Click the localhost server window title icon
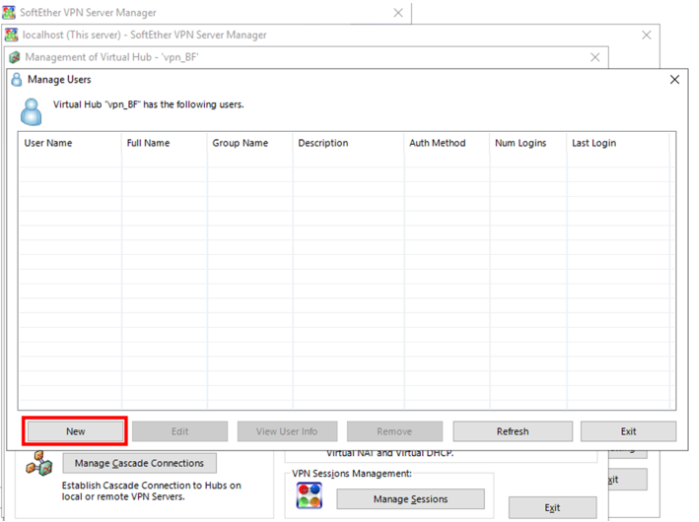699x522 pixels. [x=12, y=35]
